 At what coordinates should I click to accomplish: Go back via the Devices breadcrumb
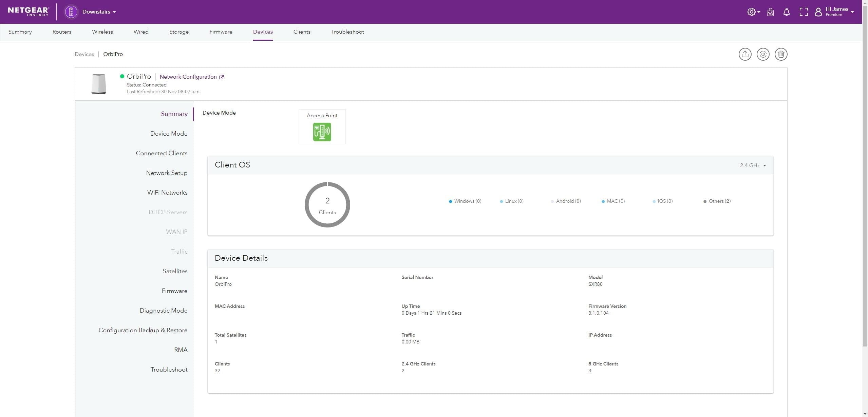84,54
